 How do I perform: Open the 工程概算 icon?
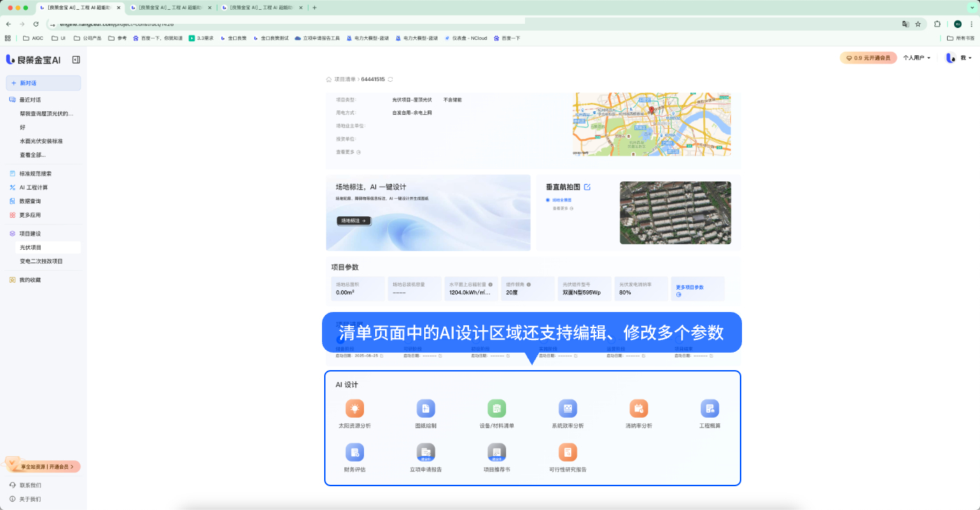pyautogui.click(x=710, y=409)
